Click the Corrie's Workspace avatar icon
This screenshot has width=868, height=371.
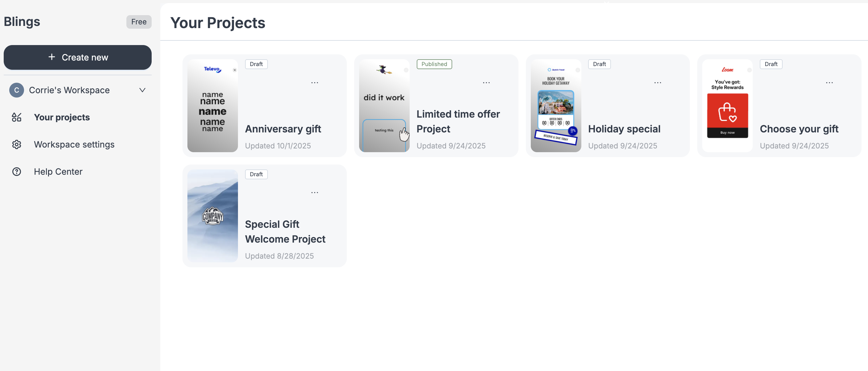coord(17,90)
